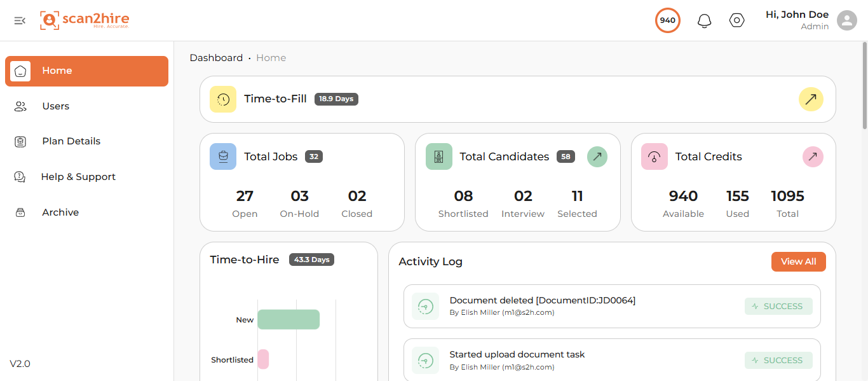Click the SUCCESS badge for Started upload
This screenshot has height=381, width=868.
click(778, 360)
